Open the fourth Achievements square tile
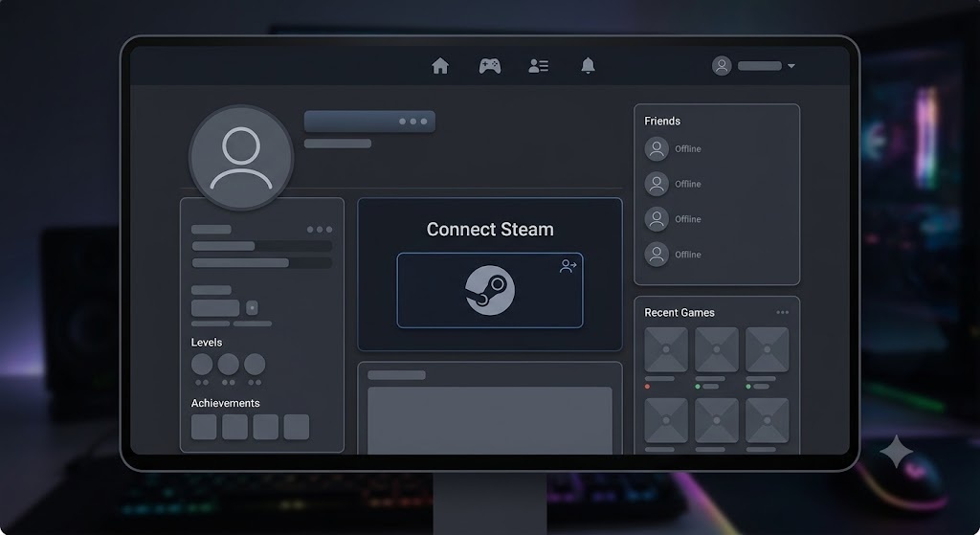 coord(297,427)
